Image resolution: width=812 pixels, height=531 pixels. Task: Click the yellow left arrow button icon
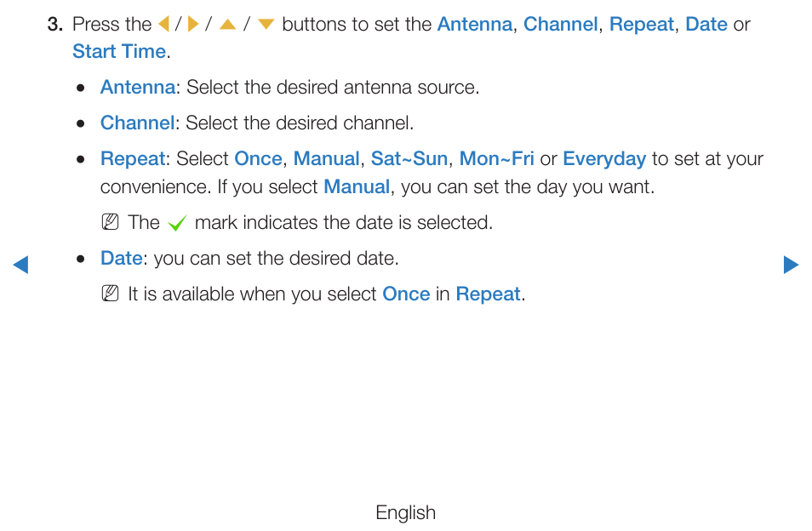click(163, 24)
